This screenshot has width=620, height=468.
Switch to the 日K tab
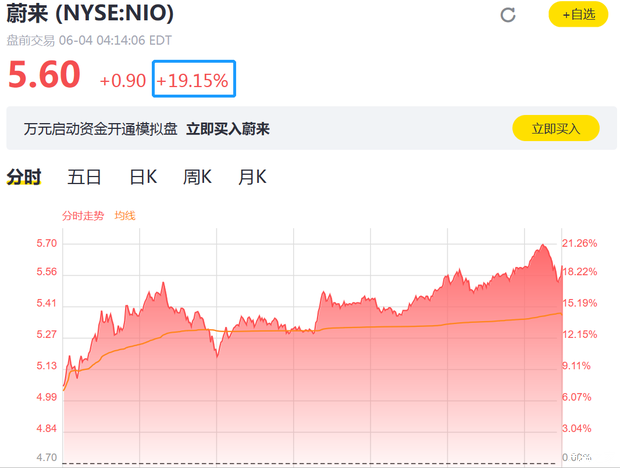coord(144,177)
